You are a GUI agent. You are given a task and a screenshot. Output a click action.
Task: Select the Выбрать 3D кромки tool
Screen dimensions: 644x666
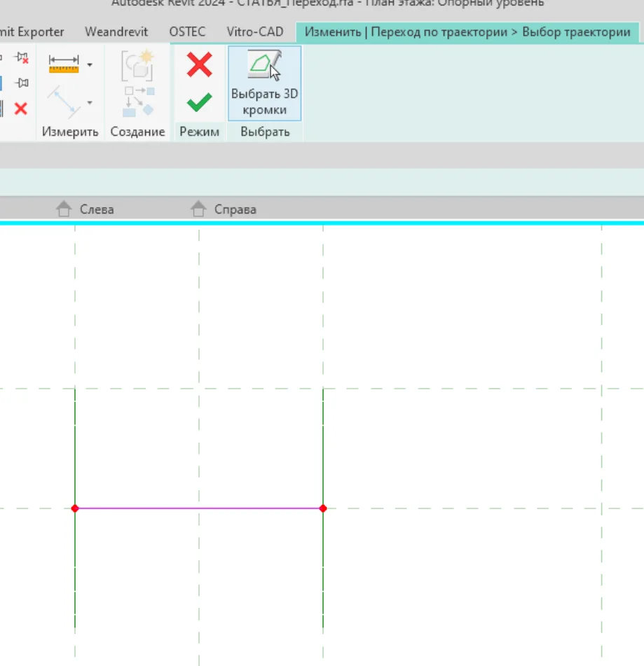tap(264, 83)
